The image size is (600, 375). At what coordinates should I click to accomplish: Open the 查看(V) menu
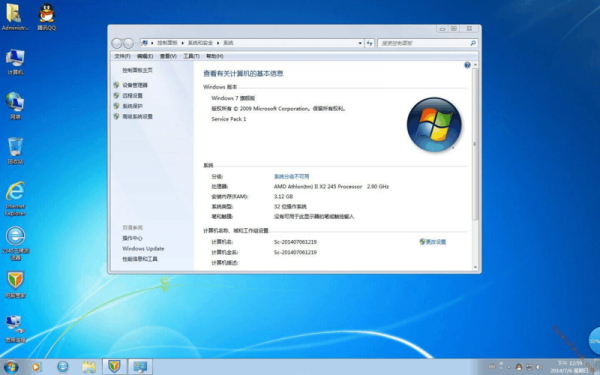tap(168, 56)
